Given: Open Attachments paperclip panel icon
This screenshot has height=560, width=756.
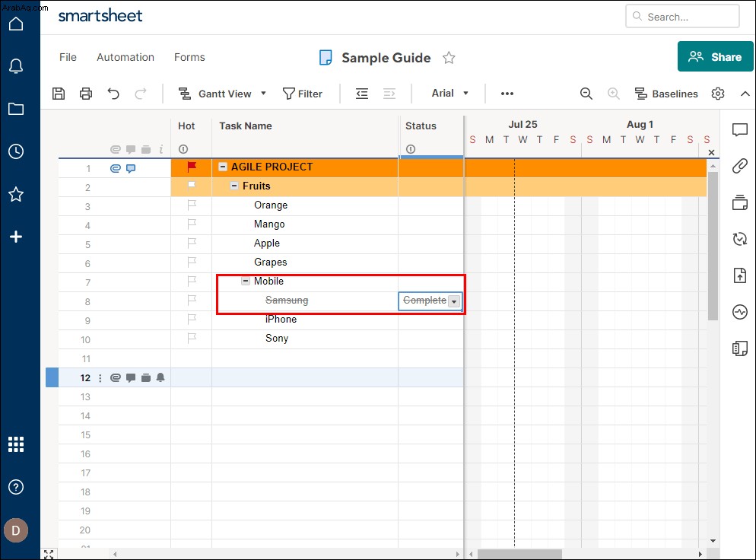Looking at the screenshot, I should click(739, 166).
